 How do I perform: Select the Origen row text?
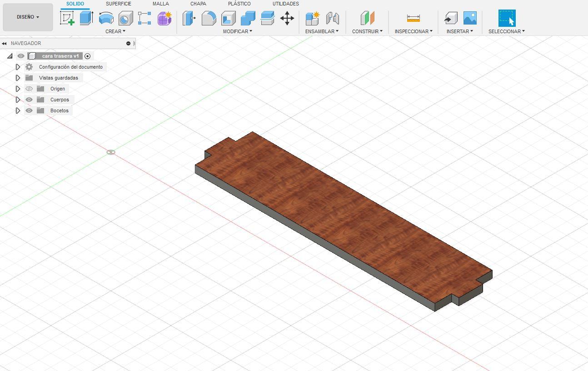[58, 89]
